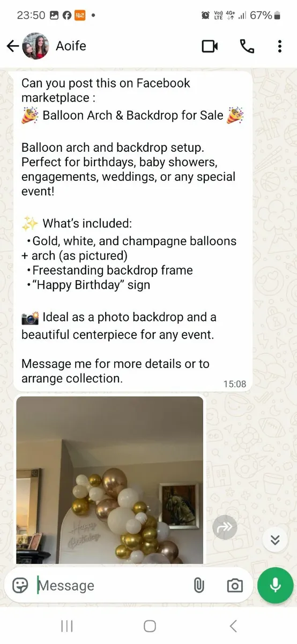The height and width of the screenshot is (644, 297).
Task: Attach a file with the paperclip icon
Action: pos(199,586)
